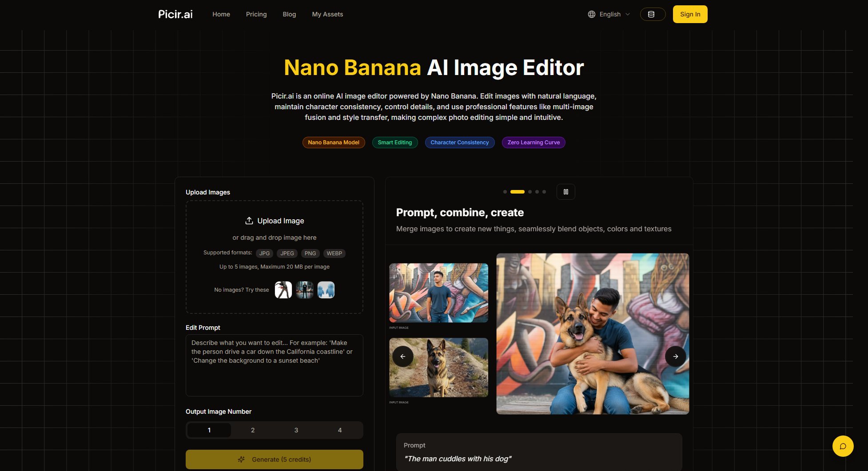The height and width of the screenshot is (471, 868).
Task: Click the Upload Image label
Action: click(x=281, y=221)
